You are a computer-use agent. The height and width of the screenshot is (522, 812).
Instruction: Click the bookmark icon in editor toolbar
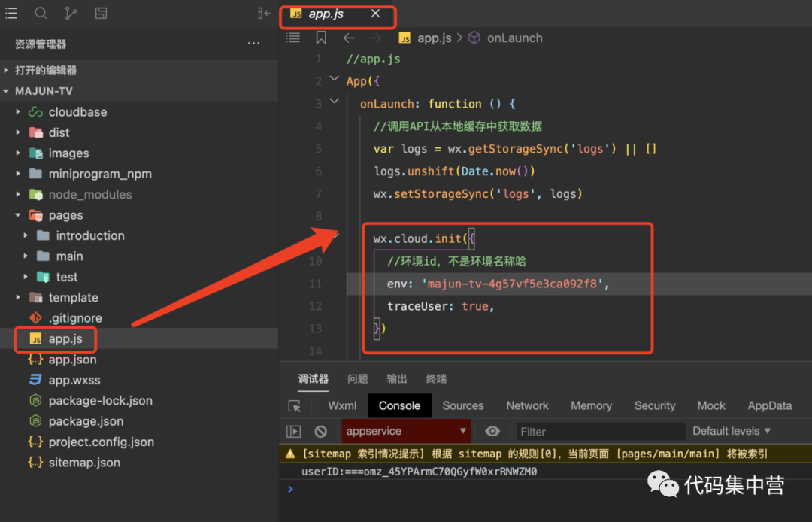click(321, 38)
